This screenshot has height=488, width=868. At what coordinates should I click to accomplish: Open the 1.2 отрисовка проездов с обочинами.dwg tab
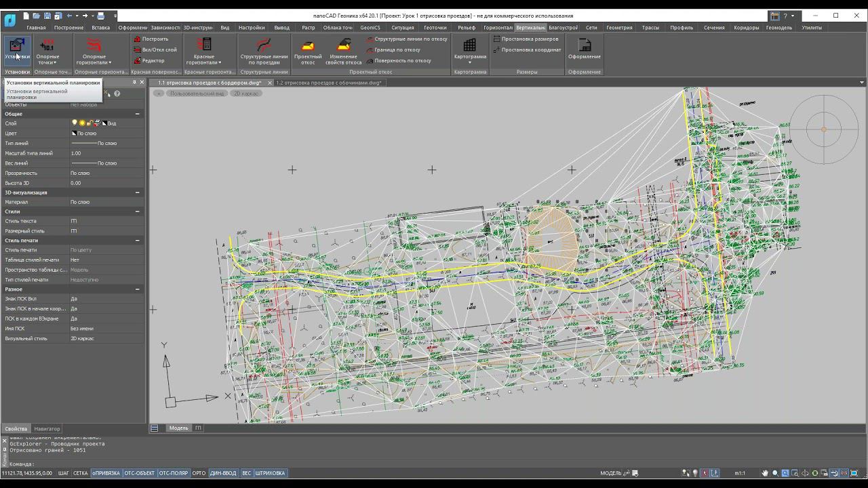tap(328, 83)
